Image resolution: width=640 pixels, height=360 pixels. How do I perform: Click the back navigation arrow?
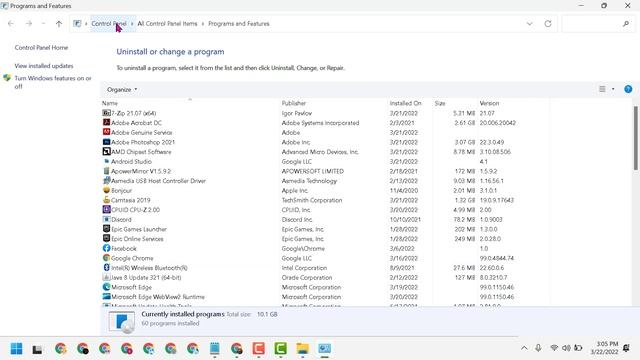coord(11,24)
